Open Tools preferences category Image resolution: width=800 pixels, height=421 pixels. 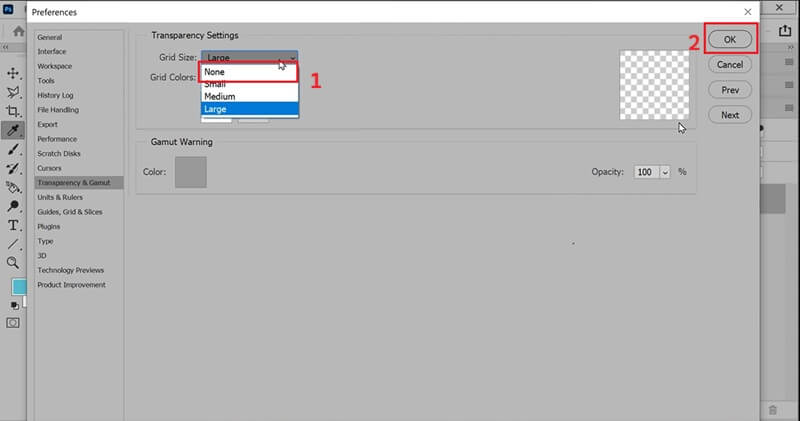point(46,81)
